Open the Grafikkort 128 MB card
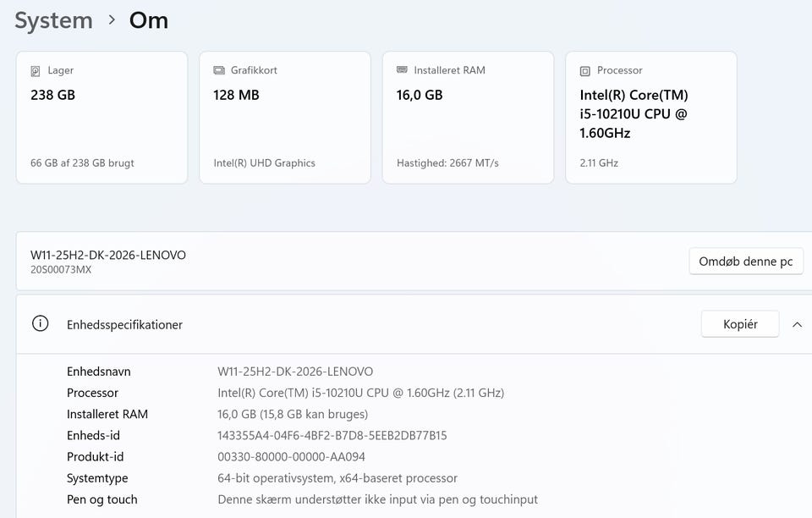 (284, 118)
